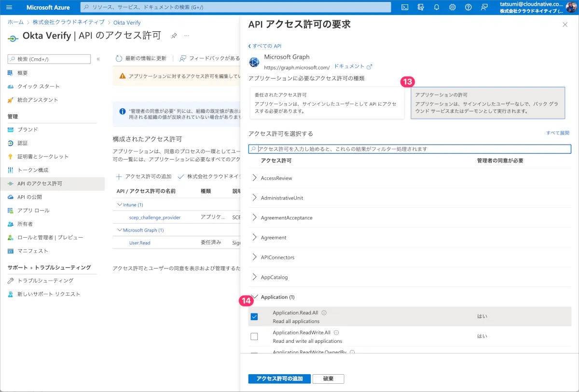Viewport: 579px width, 392px height.
Task: Click the 破棄 discard button
Action: [x=328, y=379]
